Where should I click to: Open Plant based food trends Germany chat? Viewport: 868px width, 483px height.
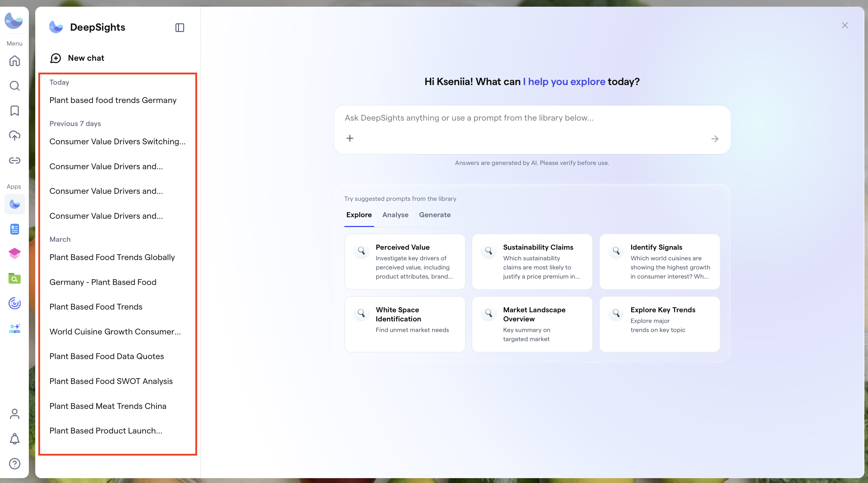pyautogui.click(x=113, y=101)
